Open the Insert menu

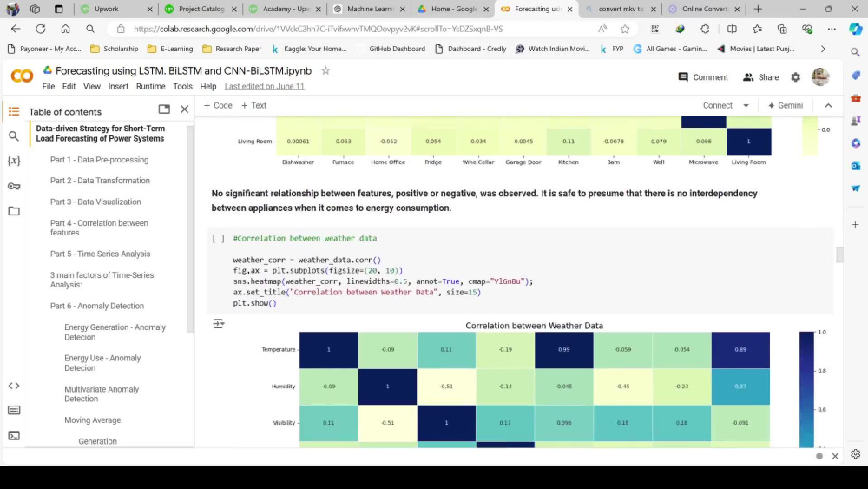point(118,86)
